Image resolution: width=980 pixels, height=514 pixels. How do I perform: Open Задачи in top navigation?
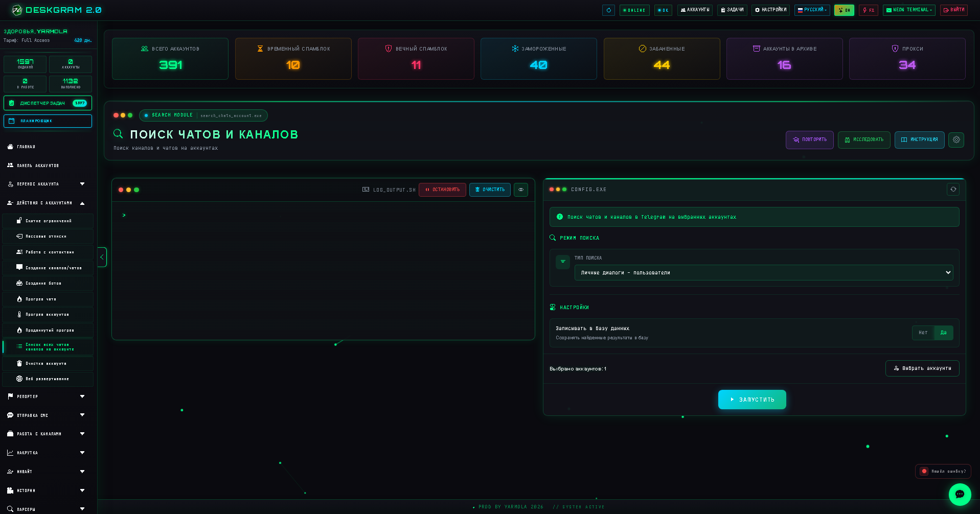[732, 10]
